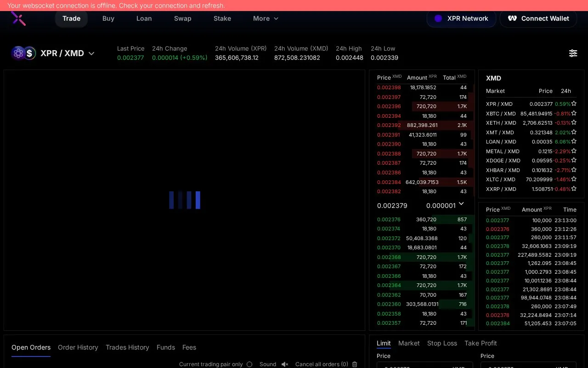This screenshot has height=368, width=588.
Task: Favorite the XDOGE / XMD star
Action: [574, 161]
